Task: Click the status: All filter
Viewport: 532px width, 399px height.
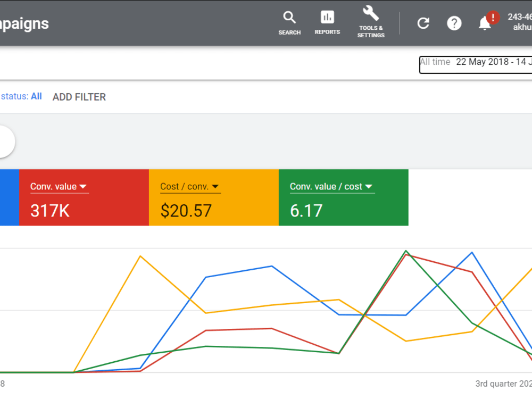Action: (21, 96)
